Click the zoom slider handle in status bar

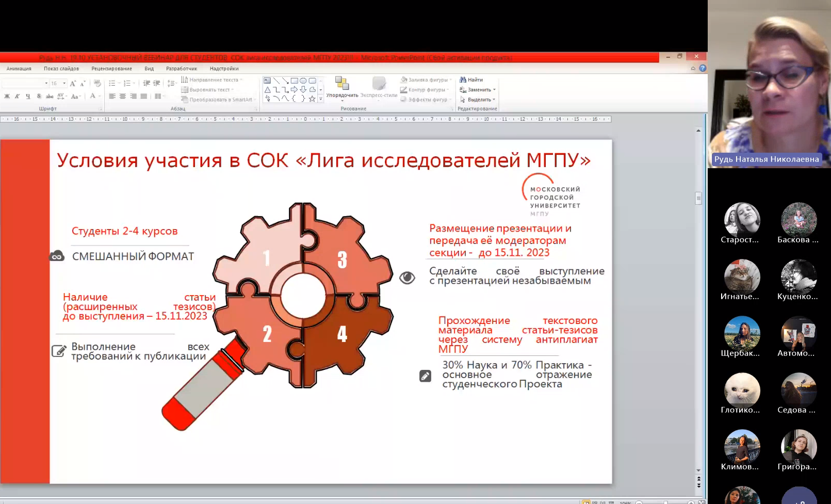tap(665, 502)
